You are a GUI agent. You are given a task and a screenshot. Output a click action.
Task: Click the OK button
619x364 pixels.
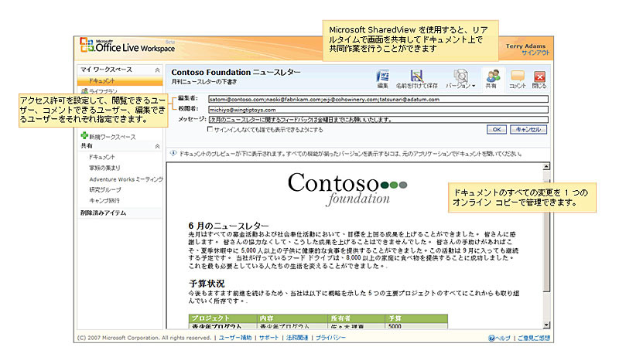(x=497, y=129)
